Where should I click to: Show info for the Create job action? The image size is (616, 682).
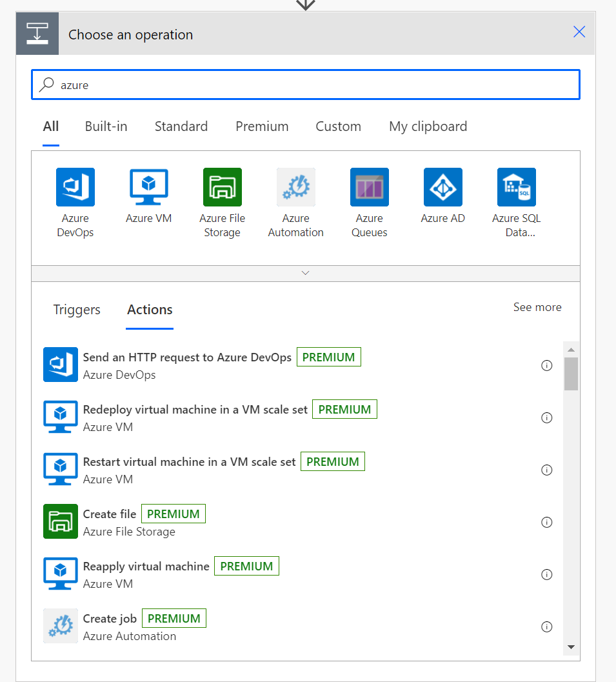(x=547, y=627)
